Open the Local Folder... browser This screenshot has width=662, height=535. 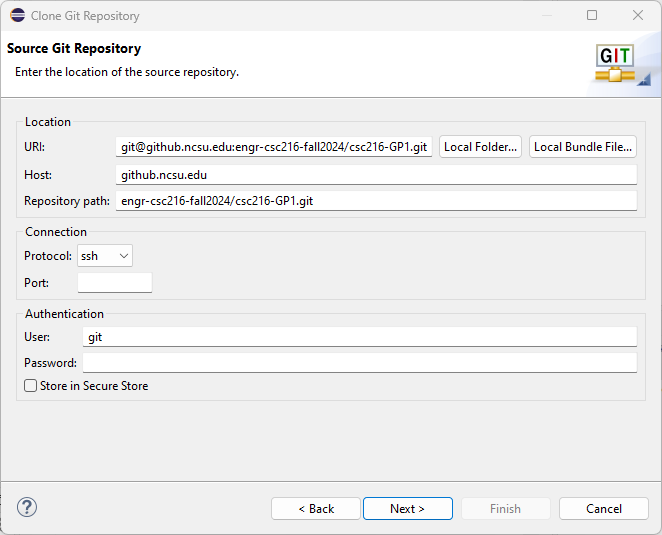click(x=480, y=147)
